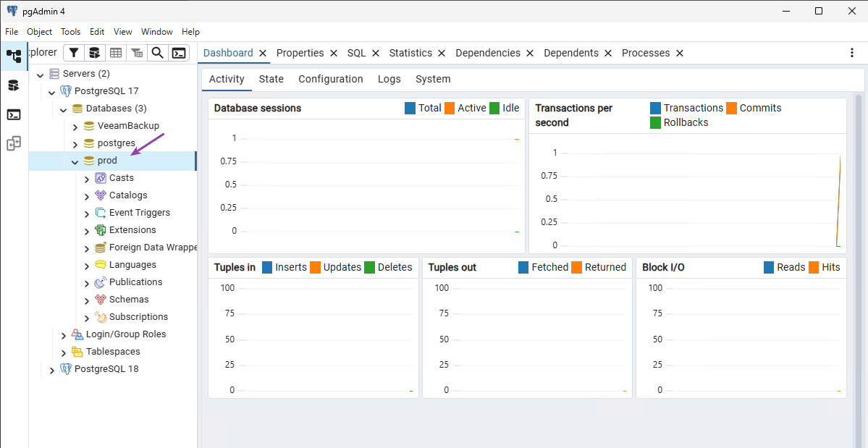Click the PostgreSQL 17 elephant icon

coord(65,90)
